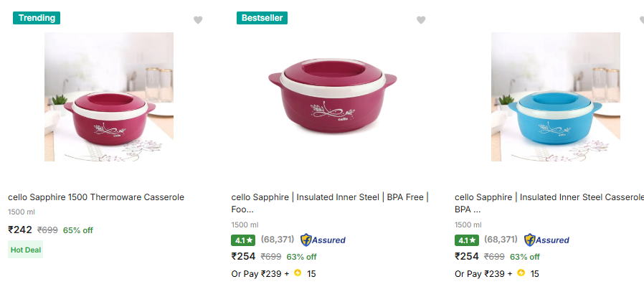The image size is (644, 302).
Task: Click the ₹254 price on the blue casserole
Action: click(x=467, y=257)
